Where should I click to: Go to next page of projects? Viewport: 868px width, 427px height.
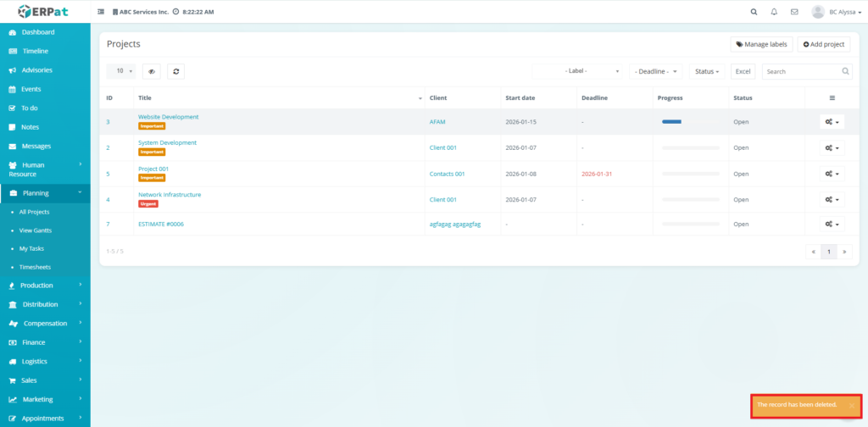click(844, 252)
